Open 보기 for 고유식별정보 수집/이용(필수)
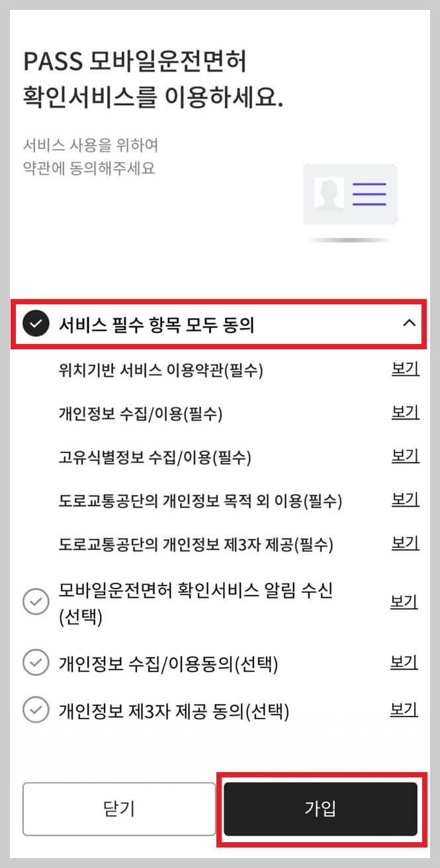The image size is (440, 868). pyautogui.click(x=404, y=456)
